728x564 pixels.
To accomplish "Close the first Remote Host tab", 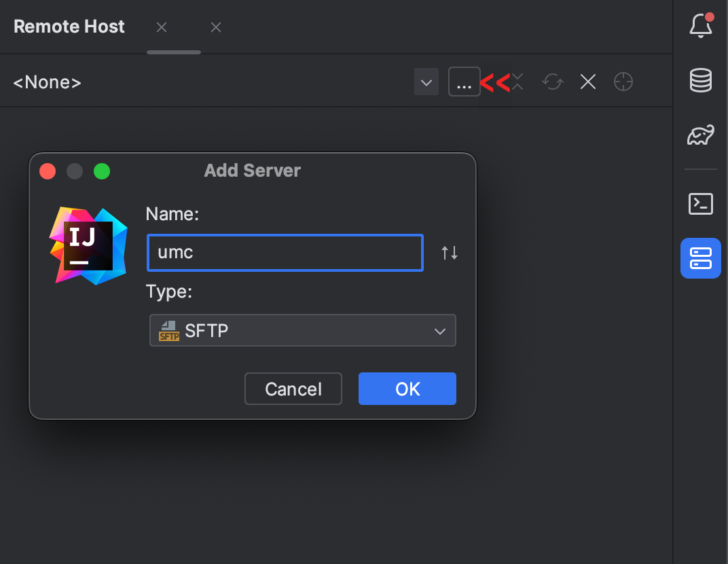I will (x=162, y=27).
